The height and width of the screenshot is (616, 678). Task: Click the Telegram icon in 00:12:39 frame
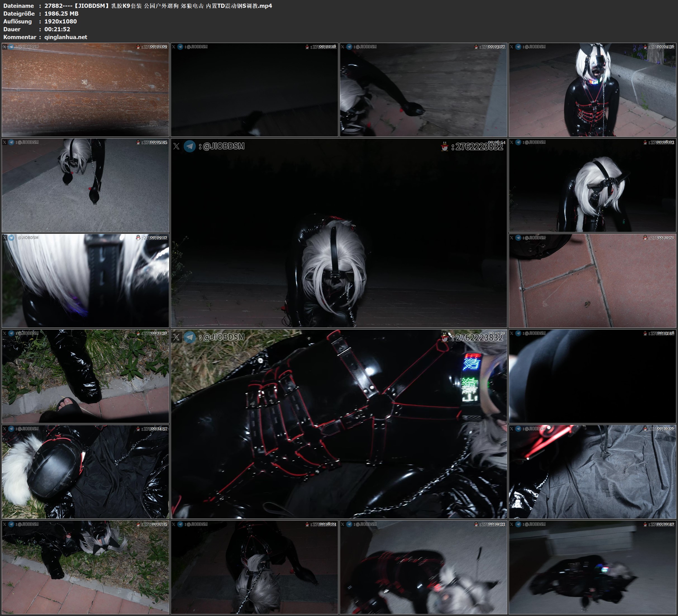click(190, 337)
